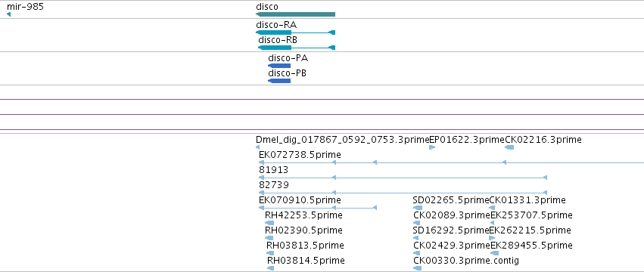Click the disco-PB protein bar
The image size is (644, 272).
[279, 81]
